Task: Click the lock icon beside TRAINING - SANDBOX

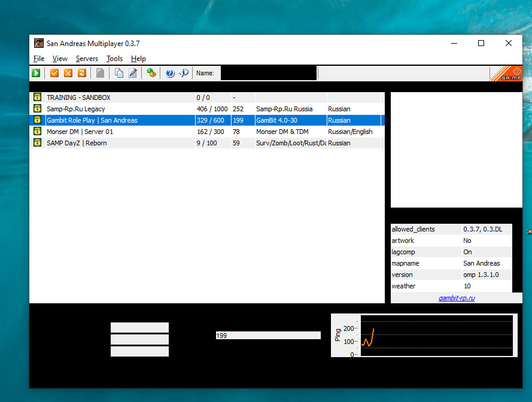Action: (37, 98)
